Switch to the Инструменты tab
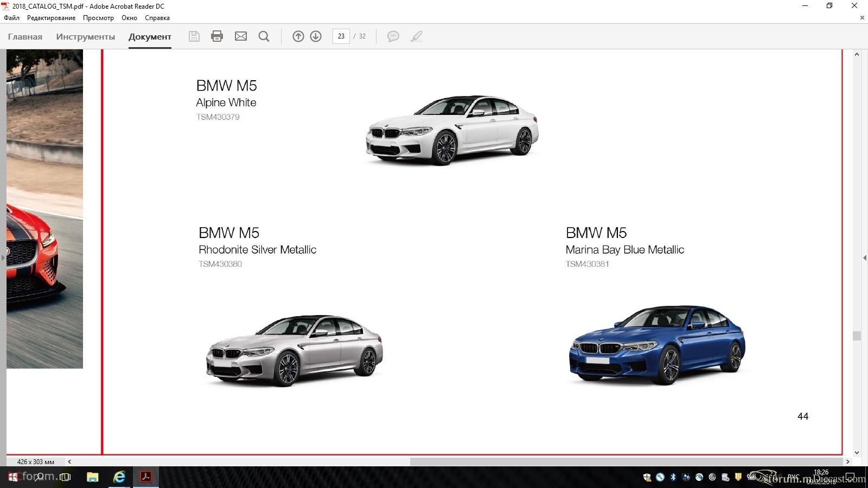Viewport: 868px width, 488px height. [x=86, y=36]
